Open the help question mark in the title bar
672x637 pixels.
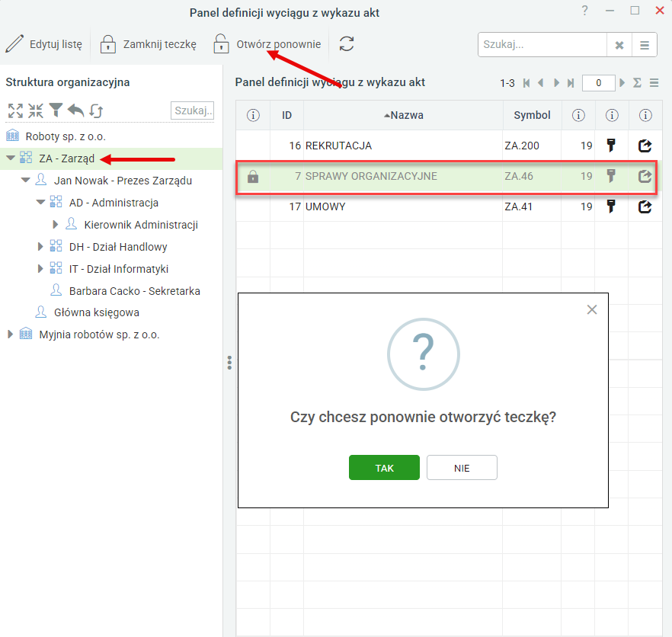click(585, 11)
